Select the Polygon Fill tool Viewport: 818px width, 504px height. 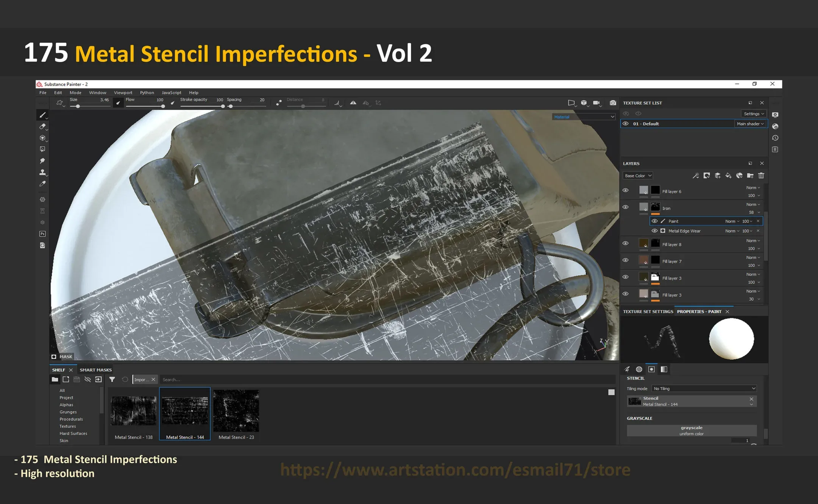(42, 149)
